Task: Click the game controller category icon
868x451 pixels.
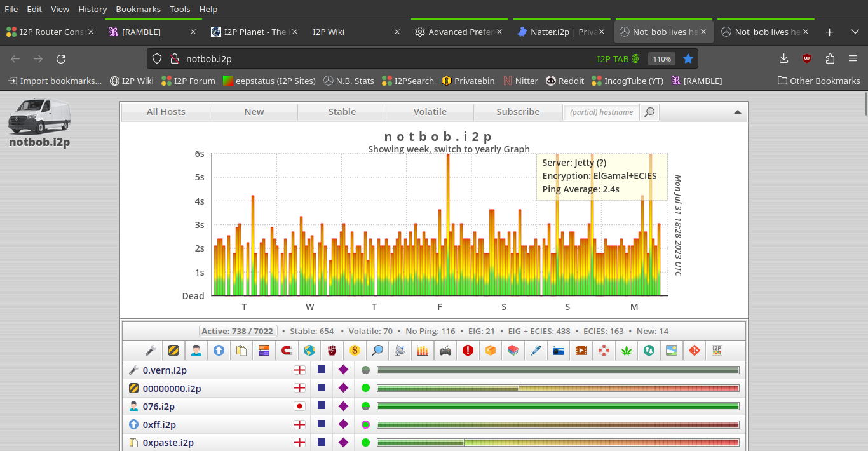Action: (x=445, y=350)
